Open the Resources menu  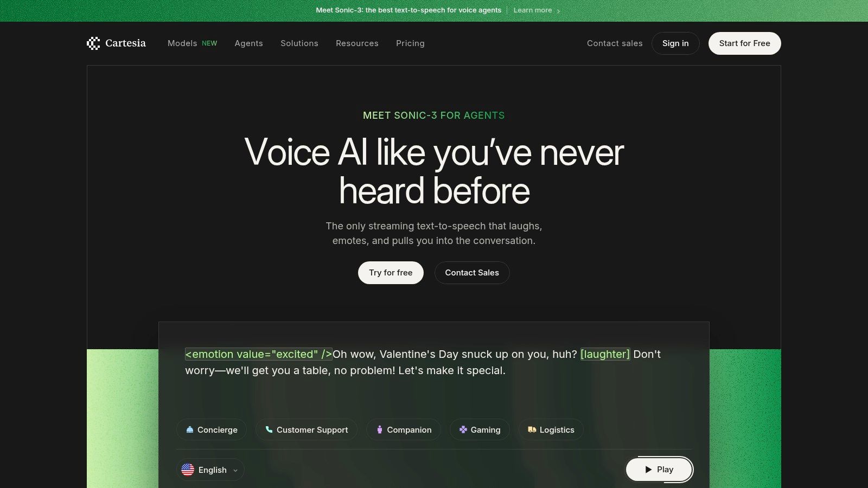click(357, 43)
